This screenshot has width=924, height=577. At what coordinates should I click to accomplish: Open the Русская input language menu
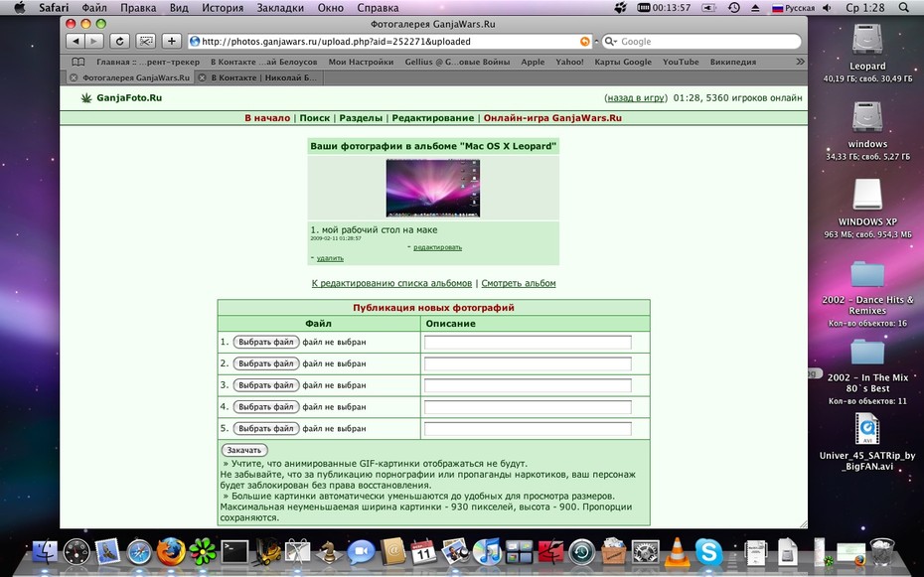click(793, 8)
